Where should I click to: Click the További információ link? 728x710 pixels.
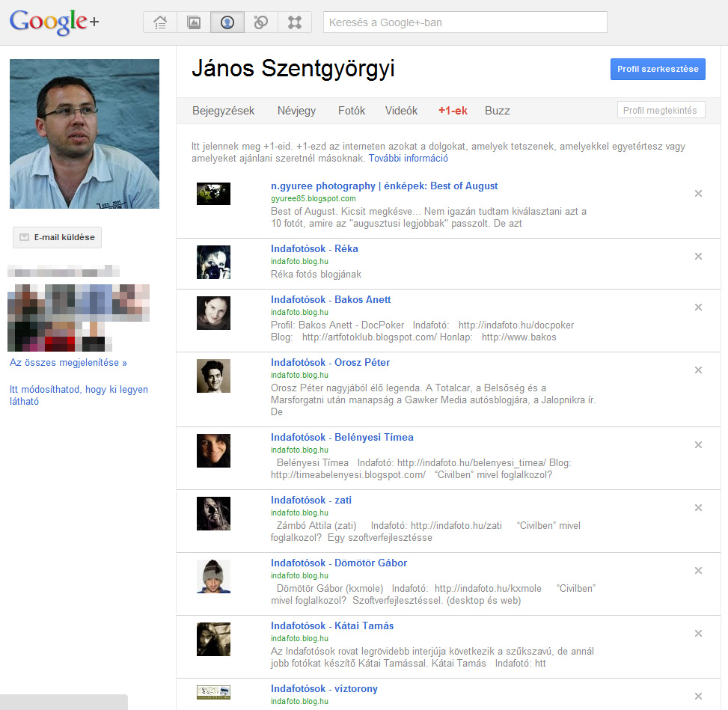coord(408,159)
